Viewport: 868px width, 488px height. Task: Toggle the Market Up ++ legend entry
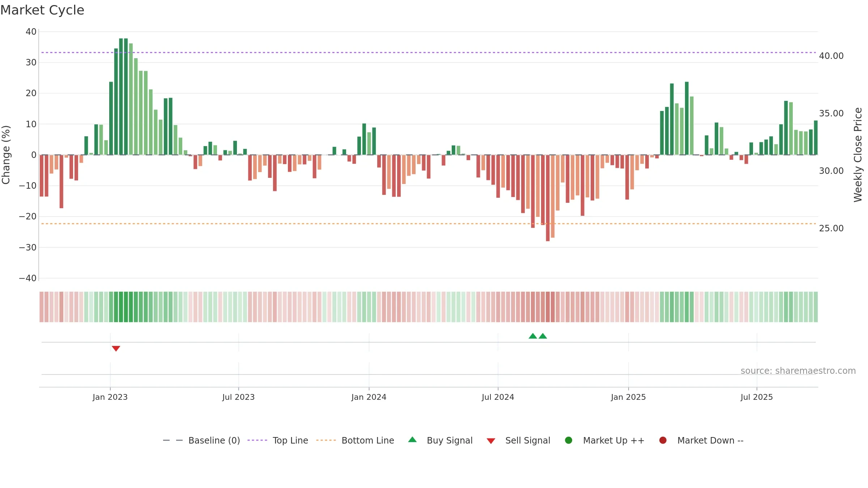click(x=605, y=440)
